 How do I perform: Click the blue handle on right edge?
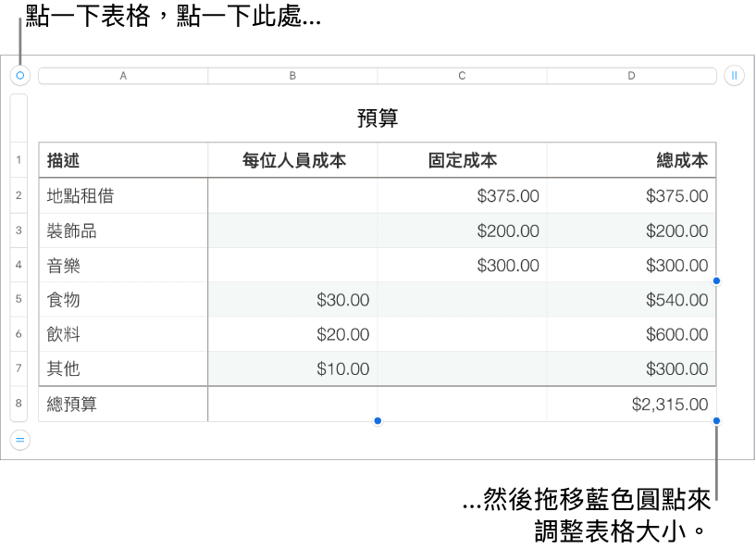click(716, 281)
